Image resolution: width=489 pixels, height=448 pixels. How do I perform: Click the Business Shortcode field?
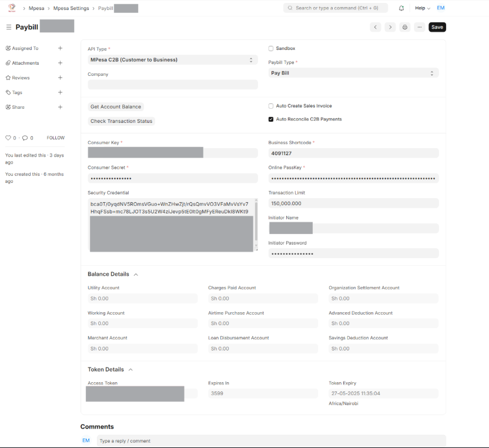click(353, 153)
